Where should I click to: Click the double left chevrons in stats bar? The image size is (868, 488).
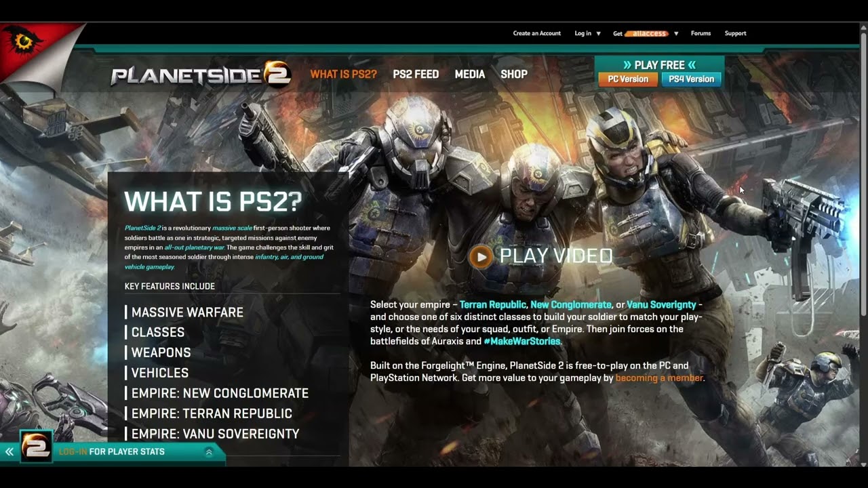9,451
